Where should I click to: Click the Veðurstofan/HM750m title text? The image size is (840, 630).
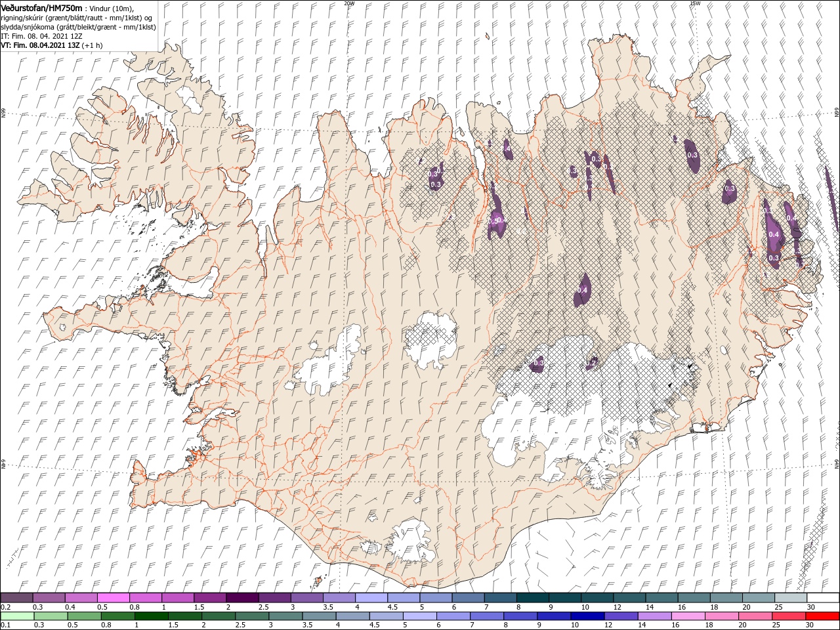coord(41,8)
